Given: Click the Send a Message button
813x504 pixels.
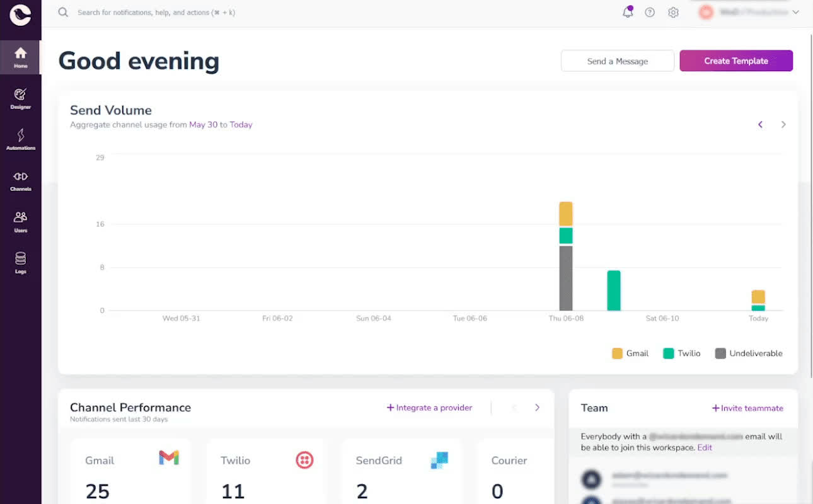Looking at the screenshot, I should tap(618, 61).
